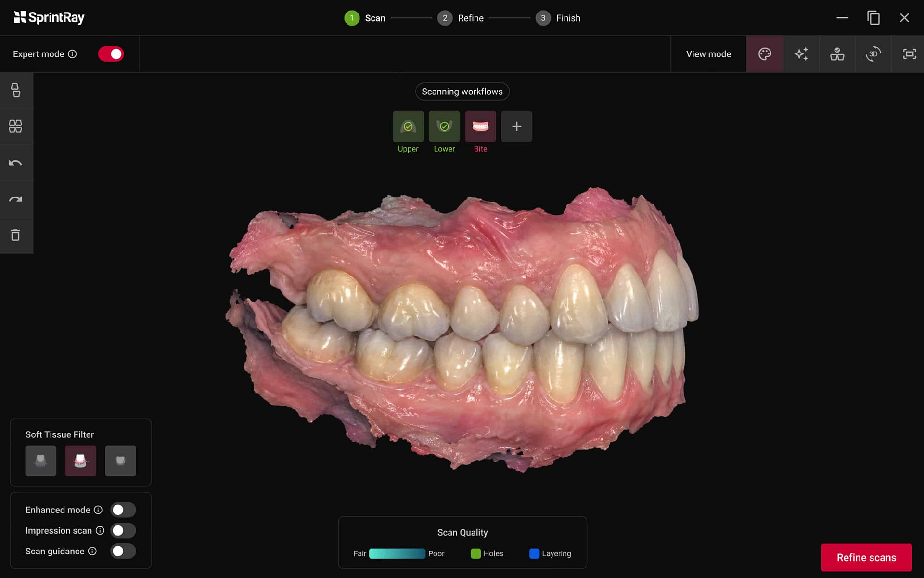Click the scanner device icon in left sidebar
Screen dimensions: 924x578
[x=16, y=90]
